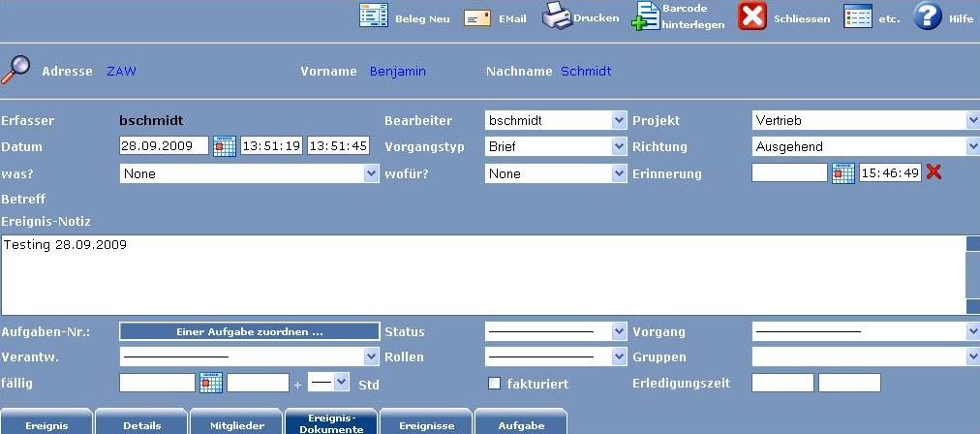Click into the Ereignis-Notiz text area
This screenshot has height=434, width=980.
[x=482, y=275]
